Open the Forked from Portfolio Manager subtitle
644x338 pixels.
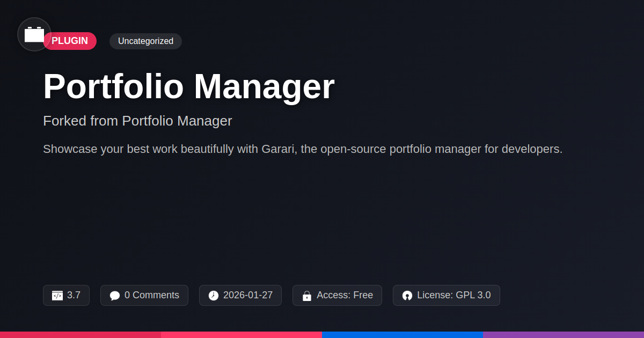tap(137, 121)
